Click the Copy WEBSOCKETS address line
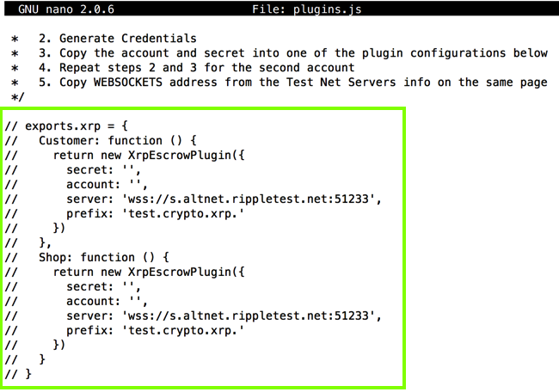 292,83
